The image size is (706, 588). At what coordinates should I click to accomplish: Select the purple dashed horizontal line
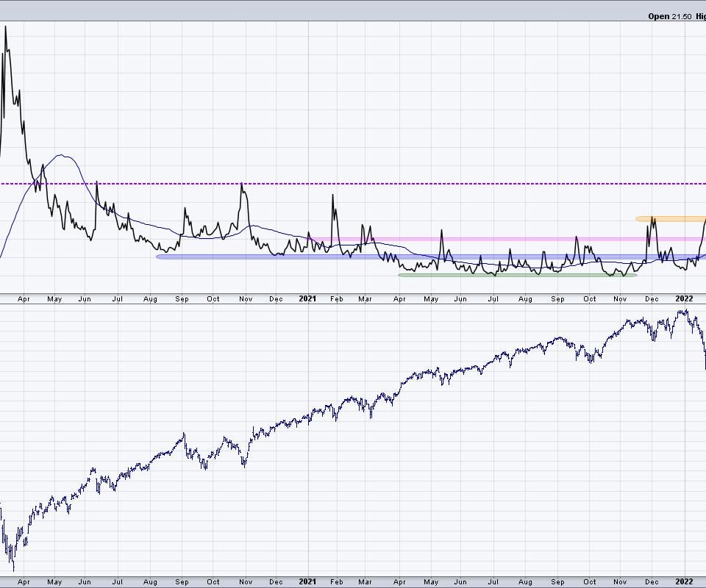441,184
